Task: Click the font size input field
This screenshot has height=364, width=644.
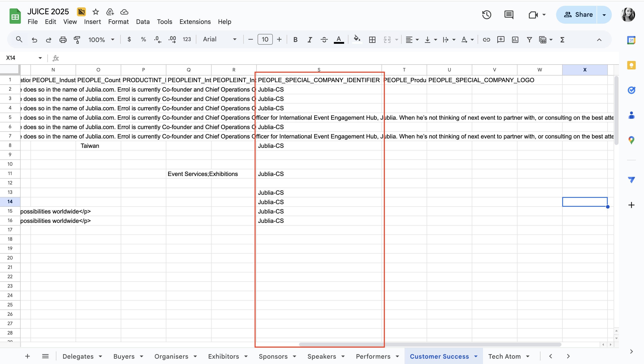Action: click(265, 40)
